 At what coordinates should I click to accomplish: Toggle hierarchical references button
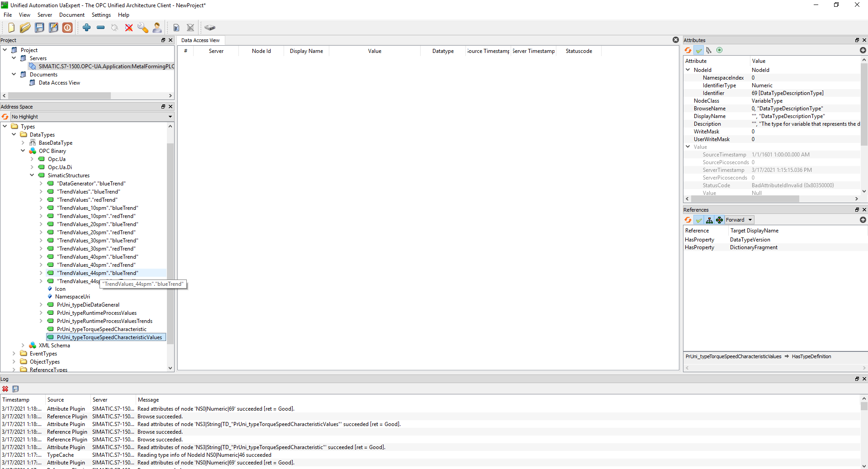[x=709, y=220]
